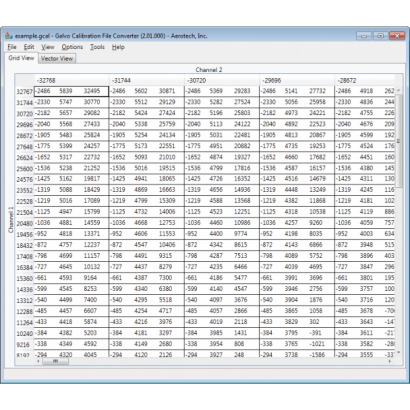Select row header 10240
This screenshot has height=410, width=410.
point(25,333)
